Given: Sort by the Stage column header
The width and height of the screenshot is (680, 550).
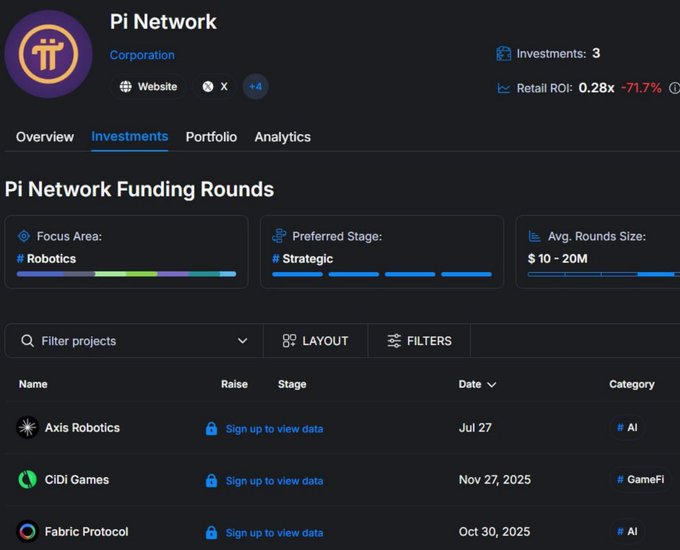Looking at the screenshot, I should click(292, 384).
